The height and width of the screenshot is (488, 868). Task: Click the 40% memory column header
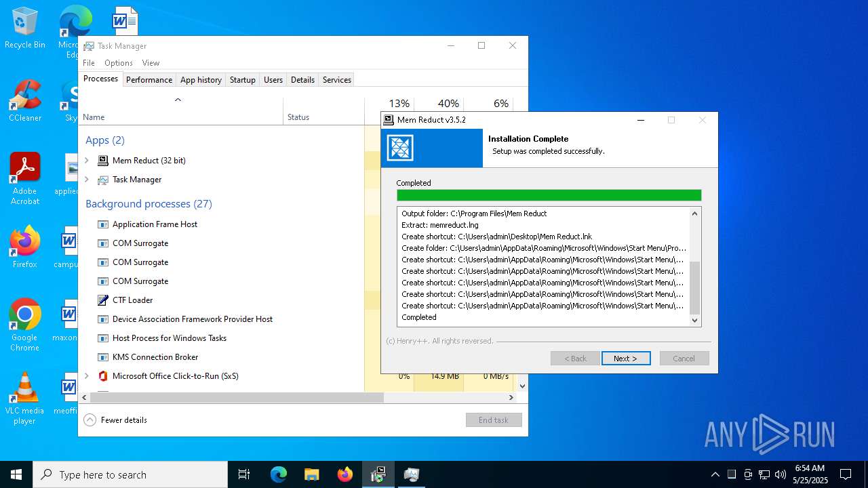[448, 104]
